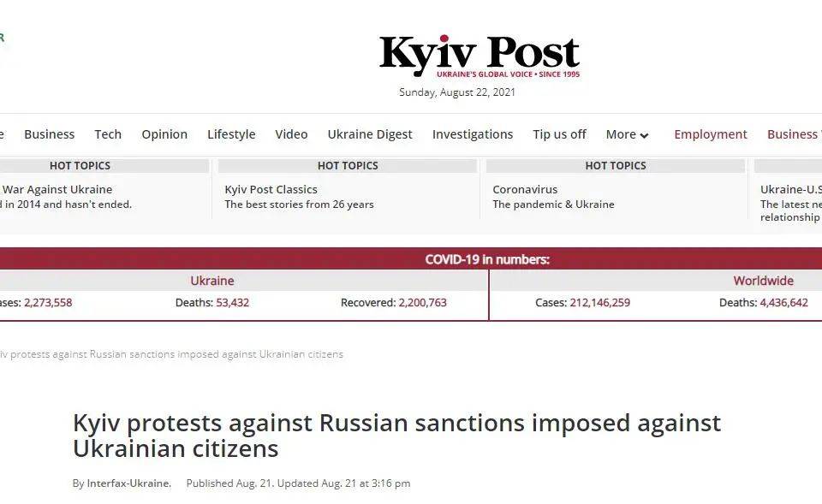Open the Tech section
Viewport: 822px width, 504px height.
tap(108, 134)
